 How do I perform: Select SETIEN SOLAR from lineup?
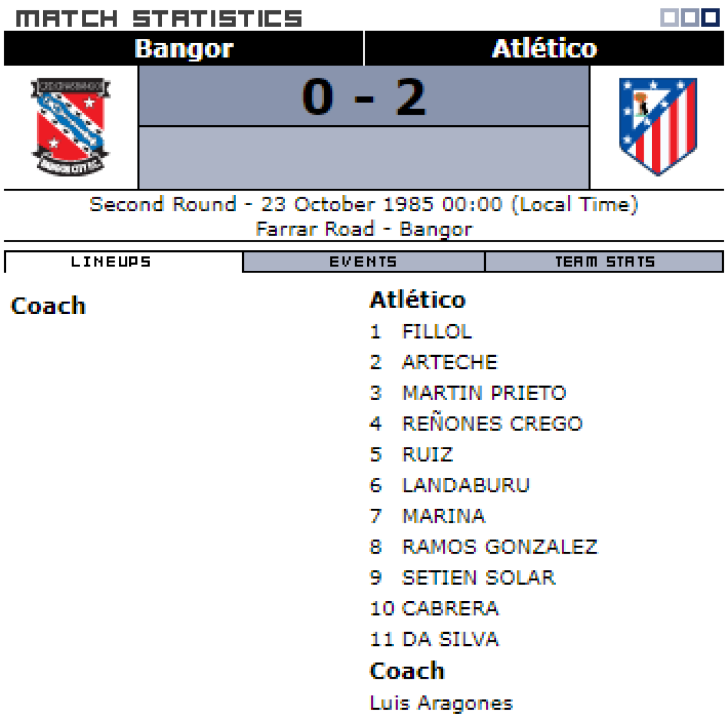point(479,577)
